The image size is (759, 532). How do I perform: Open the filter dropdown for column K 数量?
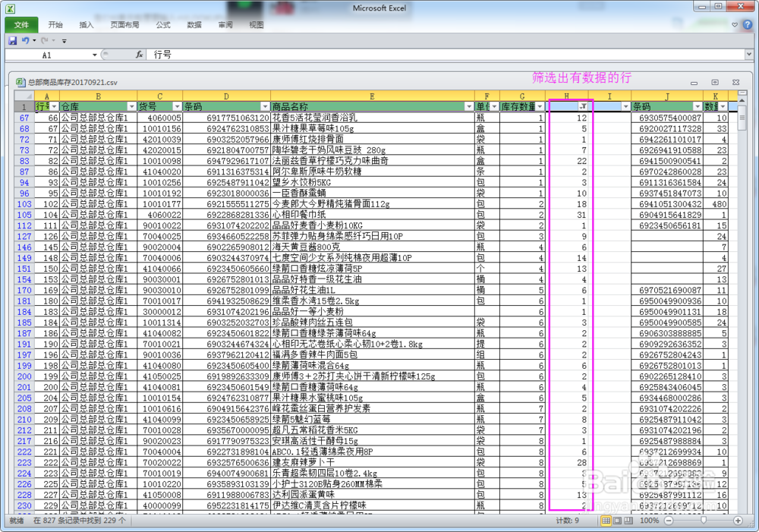pyautogui.click(x=723, y=106)
